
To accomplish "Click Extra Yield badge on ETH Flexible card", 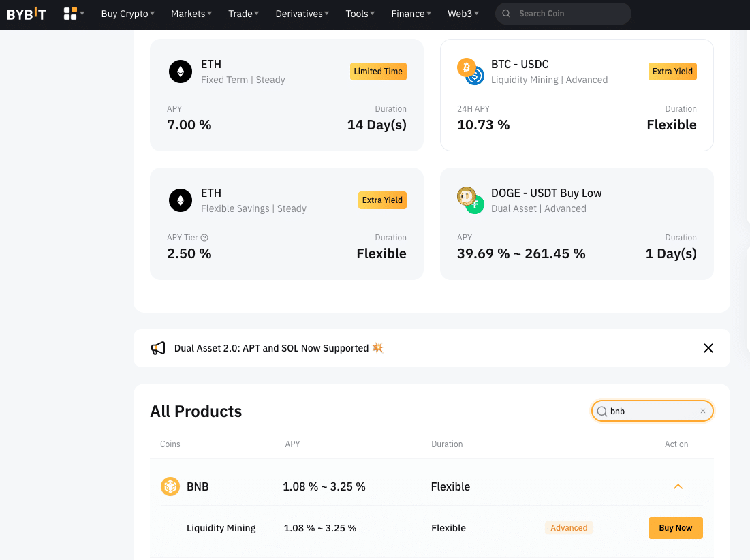I will click(382, 200).
